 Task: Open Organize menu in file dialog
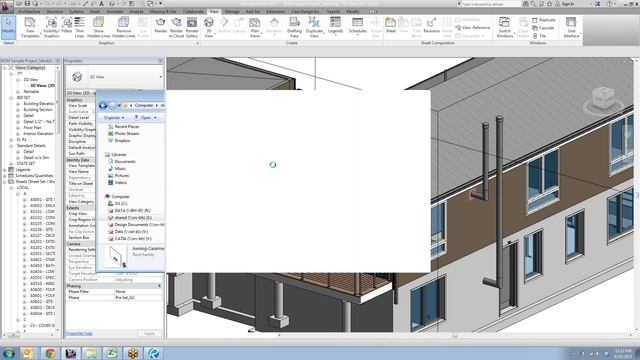(x=113, y=118)
